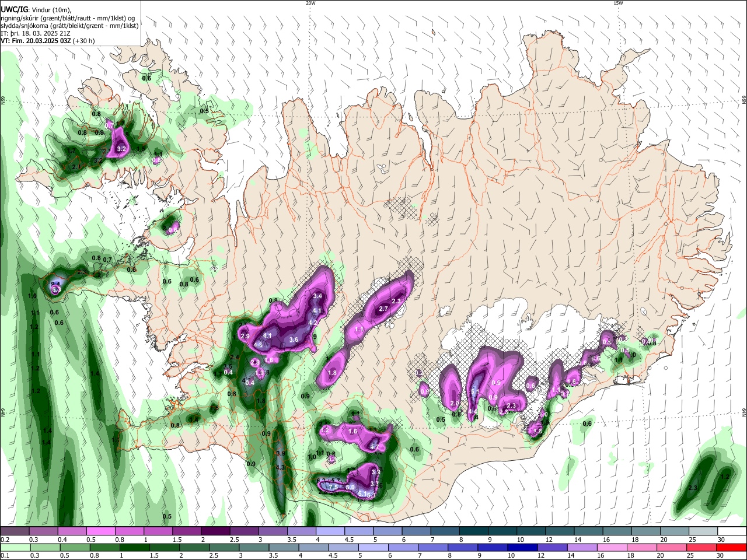
Task: Click the "4.7" value in the southern pink patch
Action: [375, 447]
